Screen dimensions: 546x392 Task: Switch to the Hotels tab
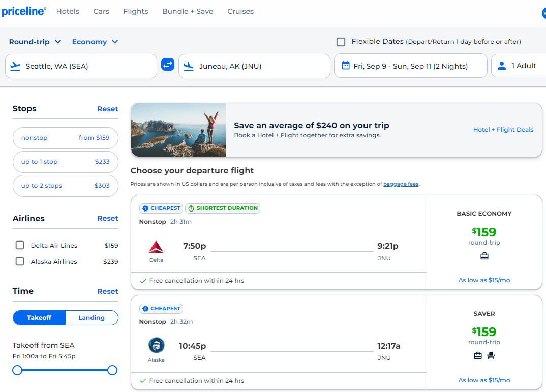tap(68, 11)
